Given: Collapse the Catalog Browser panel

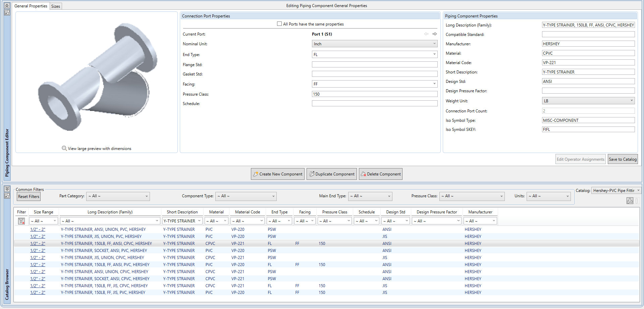Looking at the screenshot, I should [x=7, y=189].
